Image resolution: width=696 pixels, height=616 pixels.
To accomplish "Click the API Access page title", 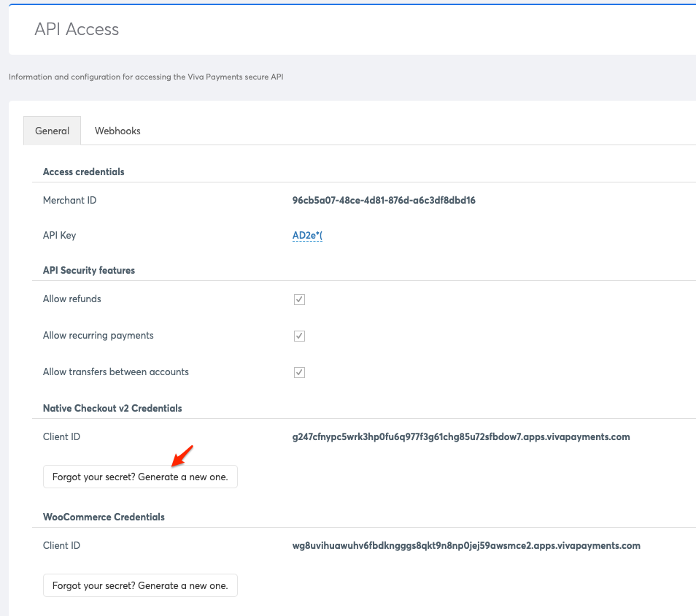I will pyautogui.click(x=77, y=30).
